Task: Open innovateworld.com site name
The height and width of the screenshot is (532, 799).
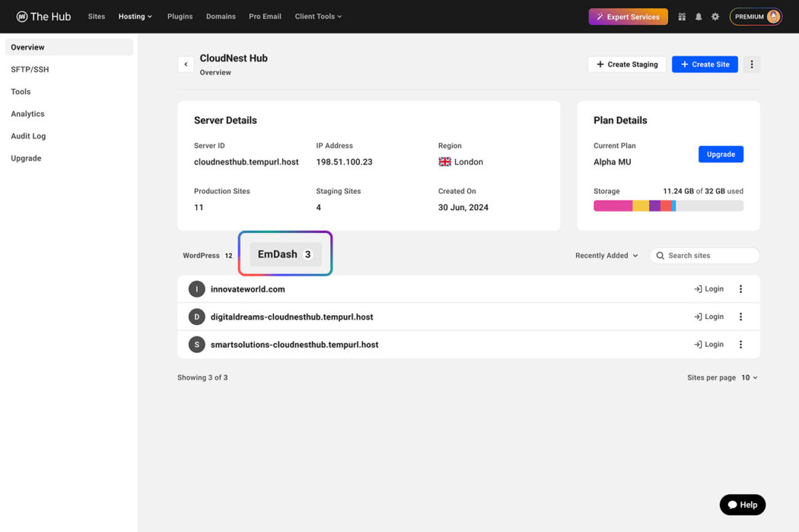Action: 247,289
